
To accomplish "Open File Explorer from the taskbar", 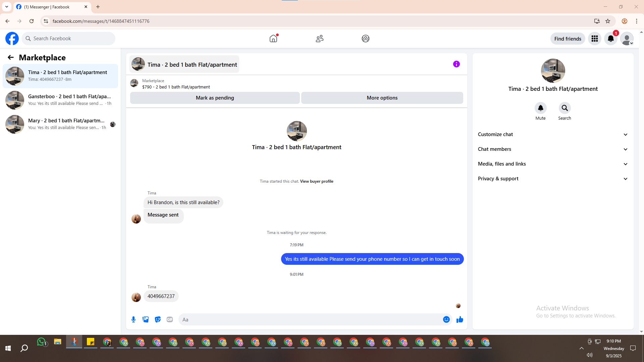I will pos(58,342).
